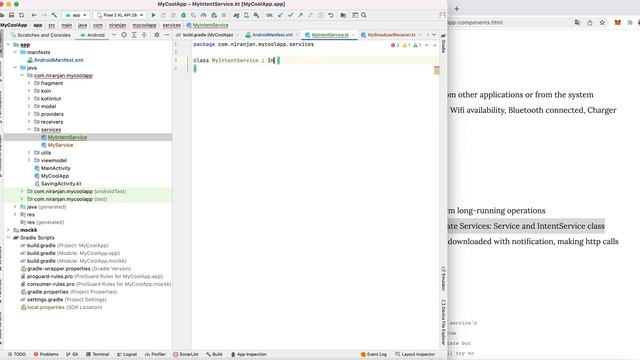Open the Git tool window at bottom
This screenshot has height=360, width=640.
tap(72, 354)
